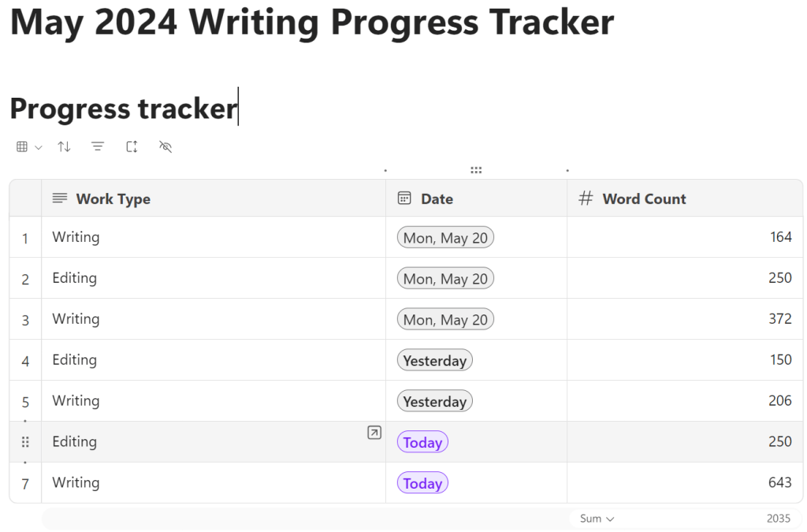Grab the row drag handle on row six
The image size is (807, 532).
[25, 442]
